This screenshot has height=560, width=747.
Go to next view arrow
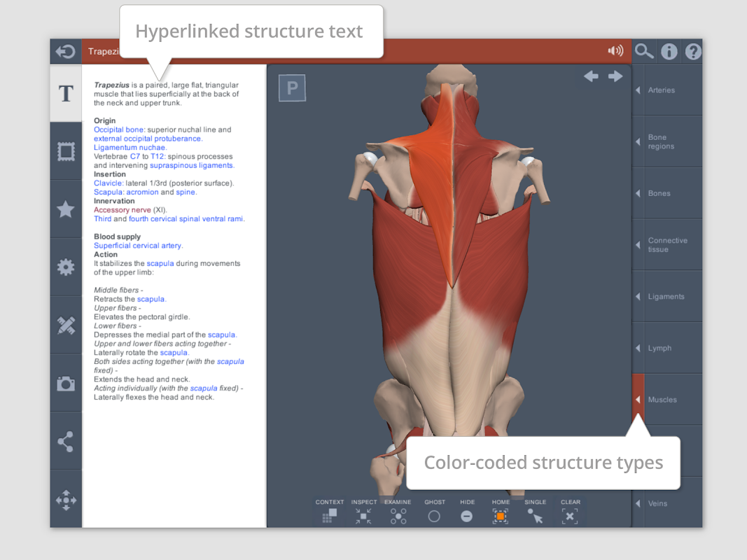(x=615, y=76)
